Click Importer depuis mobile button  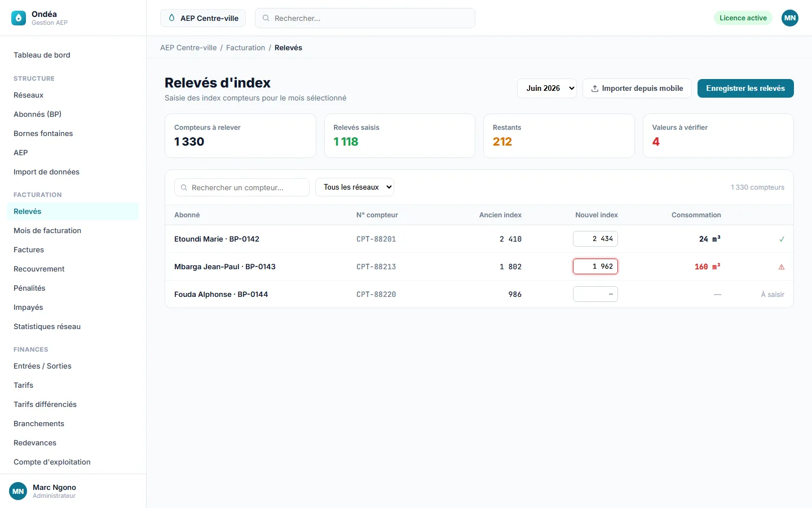coord(637,88)
